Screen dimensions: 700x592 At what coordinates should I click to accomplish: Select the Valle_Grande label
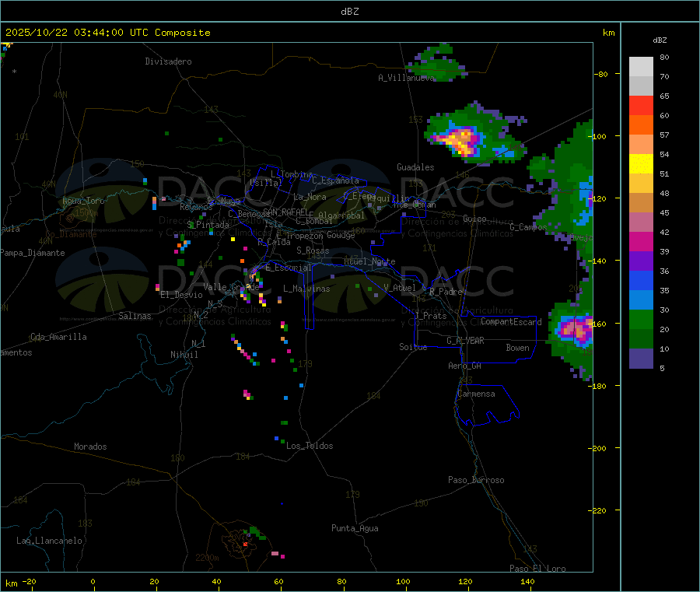pyautogui.click(x=231, y=287)
